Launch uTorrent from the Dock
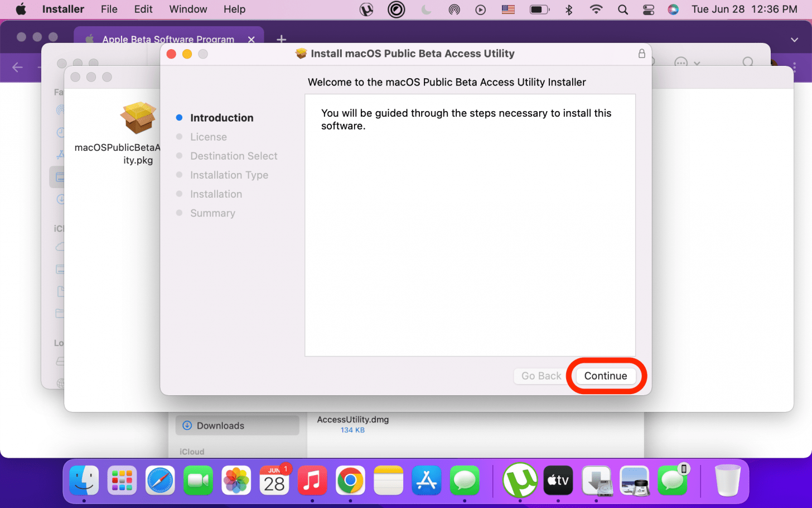The width and height of the screenshot is (812, 508). point(520,480)
